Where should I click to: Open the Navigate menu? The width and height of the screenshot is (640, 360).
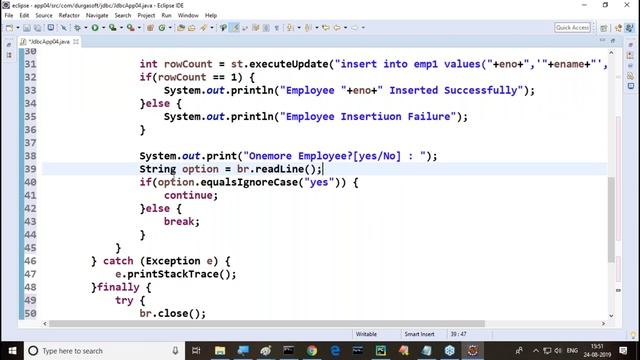(x=97, y=16)
